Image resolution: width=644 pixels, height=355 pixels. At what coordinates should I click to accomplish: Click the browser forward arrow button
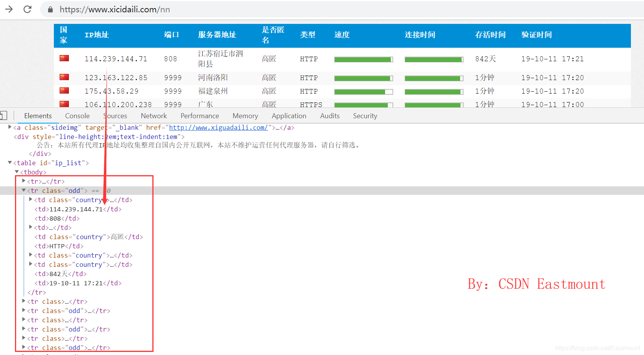coord(9,9)
